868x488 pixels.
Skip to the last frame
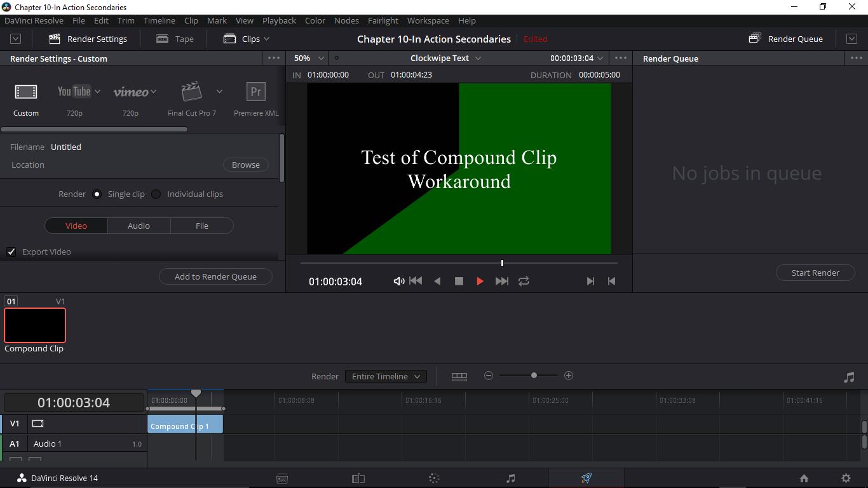501,281
